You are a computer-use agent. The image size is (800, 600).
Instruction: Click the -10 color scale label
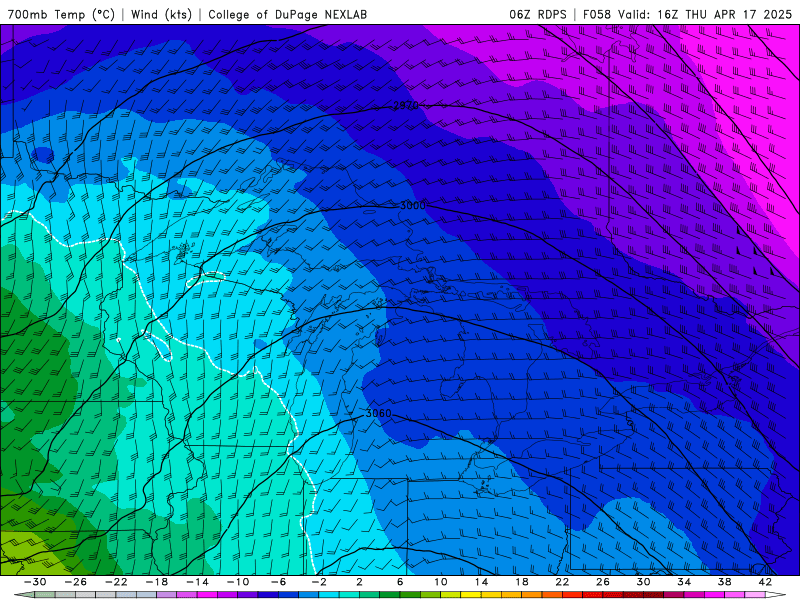(238, 582)
